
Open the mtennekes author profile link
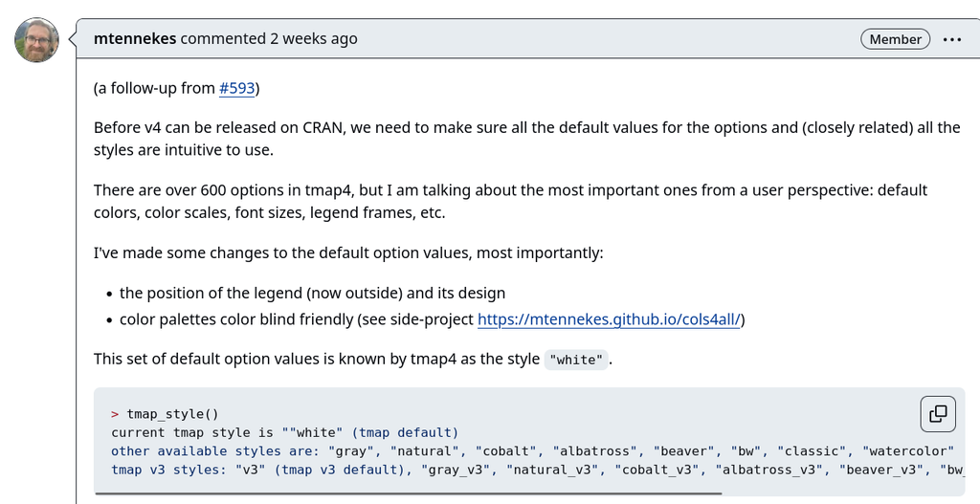click(x=135, y=38)
